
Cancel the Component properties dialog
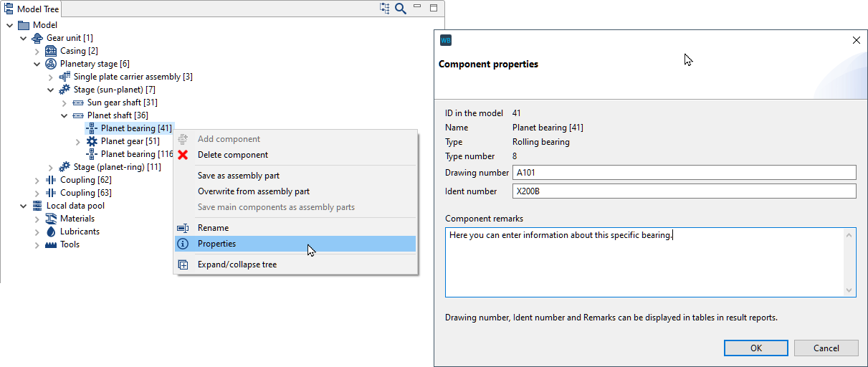pyautogui.click(x=826, y=348)
